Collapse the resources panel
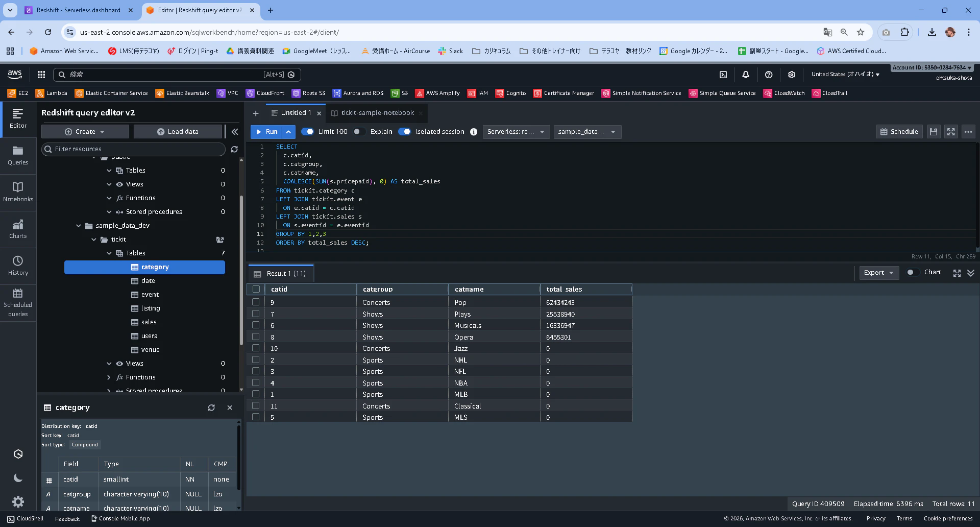The height and width of the screenshot is (527, 980). coord(235,132)
